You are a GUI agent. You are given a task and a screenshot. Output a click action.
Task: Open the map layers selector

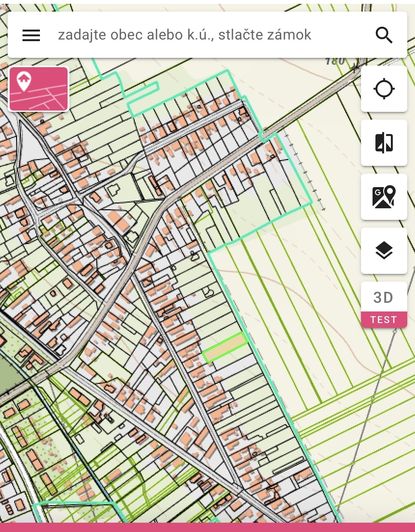[x=384, y=251]
